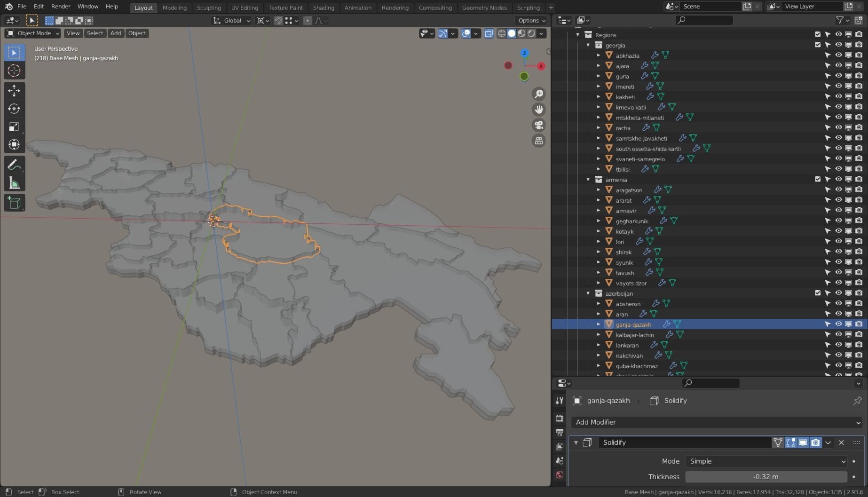This screenshot has height=497, width=868.
Task: Select the Measure tool
Action: (x=14, y=183)
